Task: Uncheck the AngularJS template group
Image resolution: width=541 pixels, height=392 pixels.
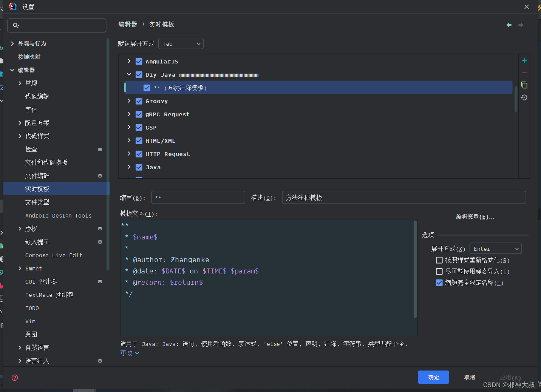Action: click(x=139, y=62)
